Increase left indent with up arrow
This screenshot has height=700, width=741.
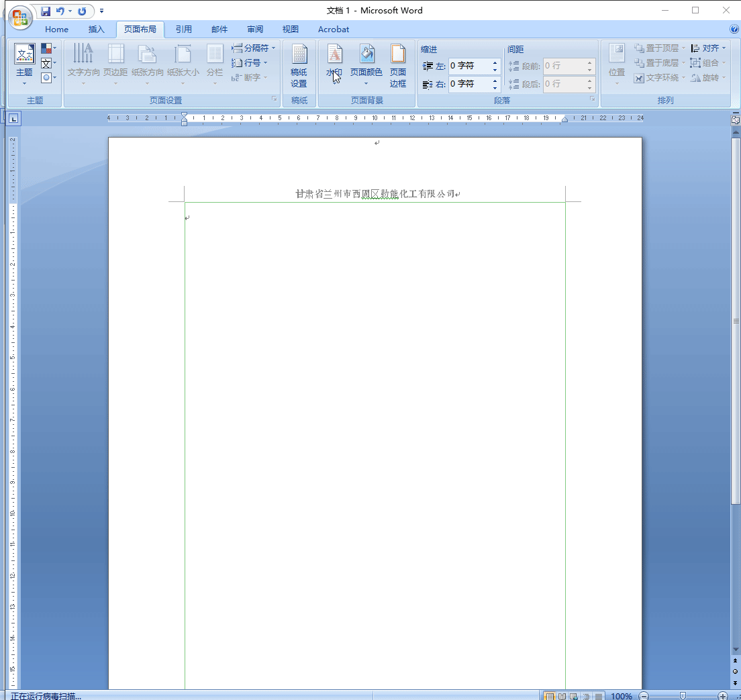pyautogui.click(x=495, y=62)
